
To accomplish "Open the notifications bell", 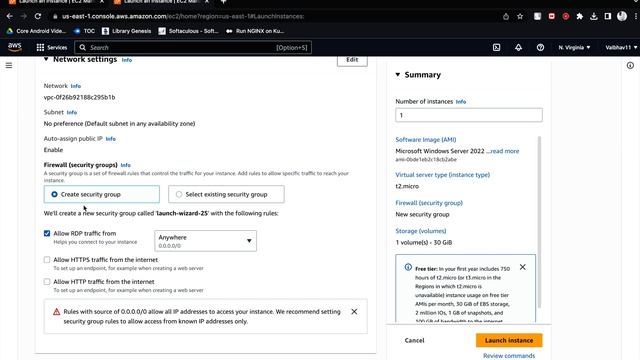I will click(x=518, y=47).
